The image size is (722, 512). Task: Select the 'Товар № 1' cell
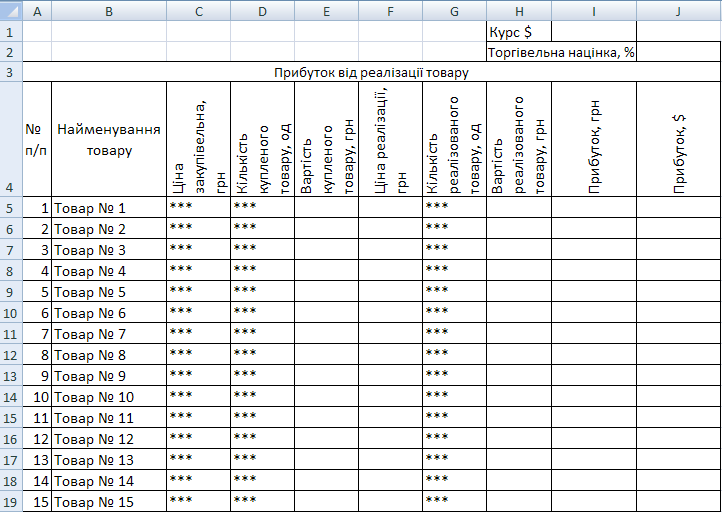tap(109, 207)
